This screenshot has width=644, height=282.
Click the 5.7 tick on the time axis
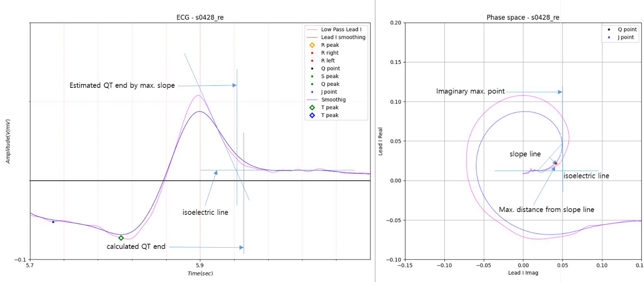30,265
